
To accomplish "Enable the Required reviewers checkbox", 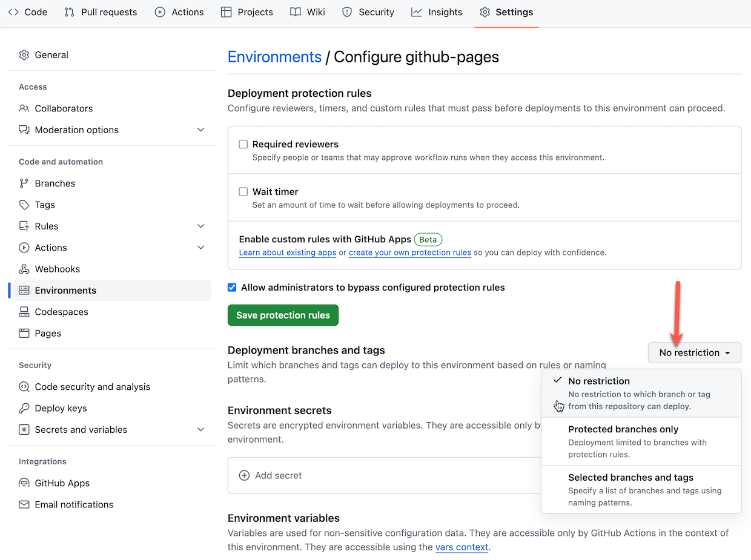I will tap(243, 144).
